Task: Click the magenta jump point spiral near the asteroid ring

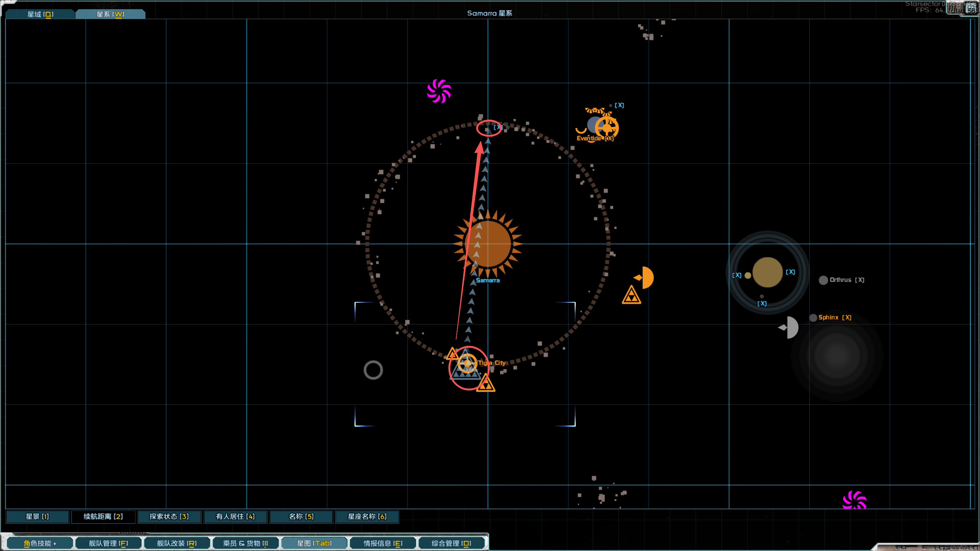Action: tap(439, 91)
